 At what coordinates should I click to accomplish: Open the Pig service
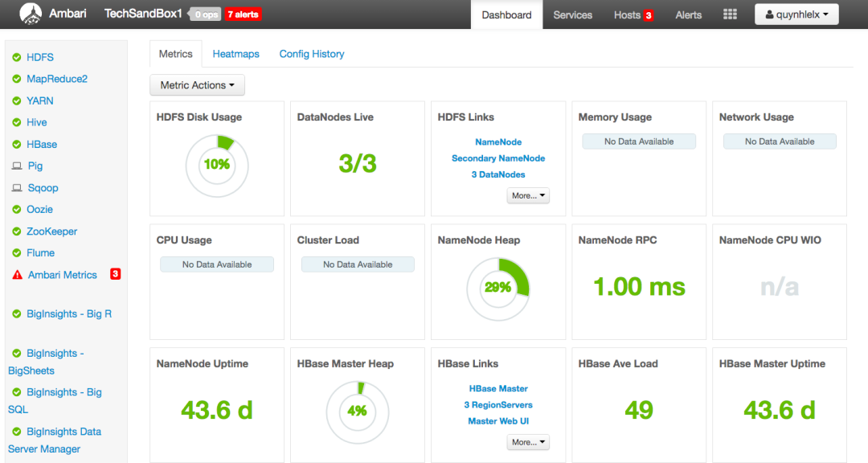(x=35, y=166)
